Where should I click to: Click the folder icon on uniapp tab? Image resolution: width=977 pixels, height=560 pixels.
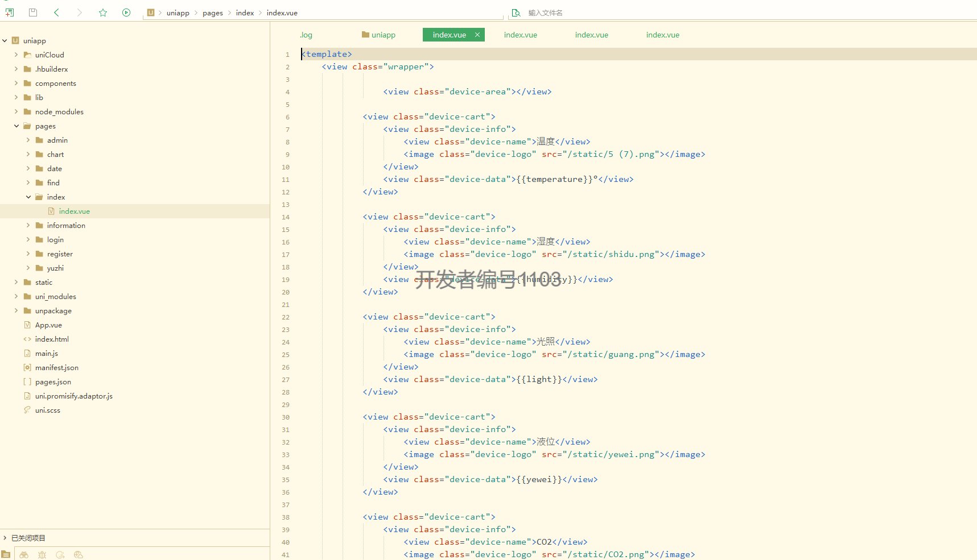pyautogui.click(x=365, y=35)
